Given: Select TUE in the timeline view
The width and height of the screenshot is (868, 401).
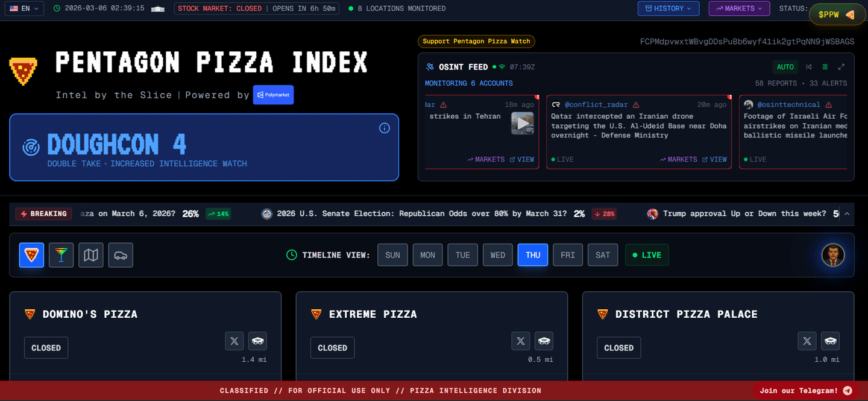Looking at the screenshot, I should [462, 255].
